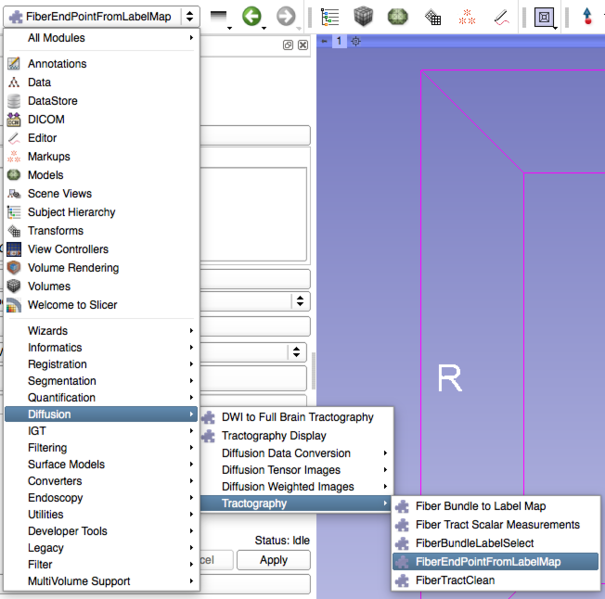Screen dimensions: 605x599
Task: Select Tractography Display menu entry
Action: click(x=273, y=436)
